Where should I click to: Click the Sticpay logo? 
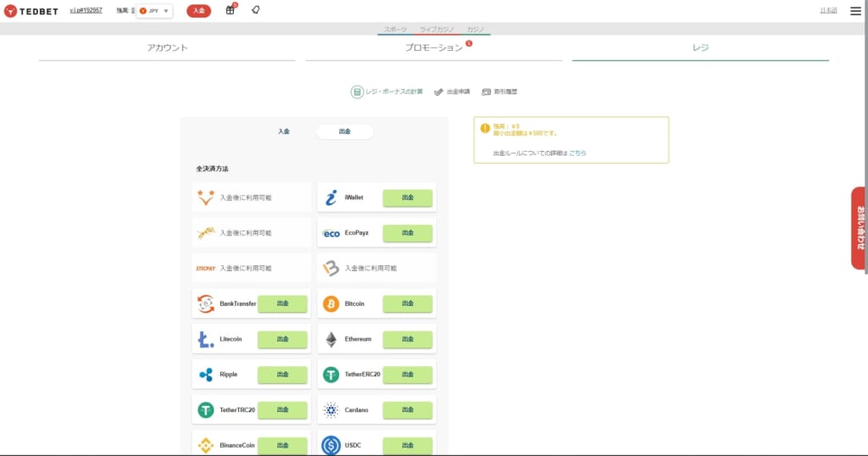205,269
